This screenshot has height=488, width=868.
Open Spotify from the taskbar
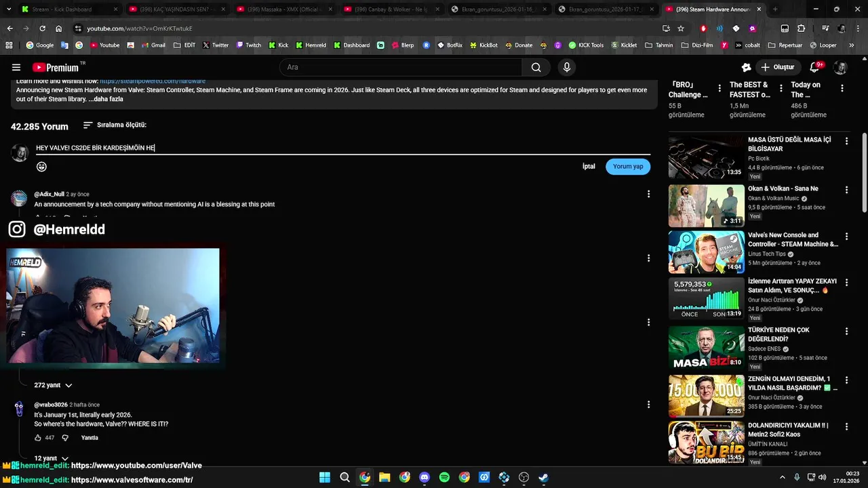[x=444, y=477]
